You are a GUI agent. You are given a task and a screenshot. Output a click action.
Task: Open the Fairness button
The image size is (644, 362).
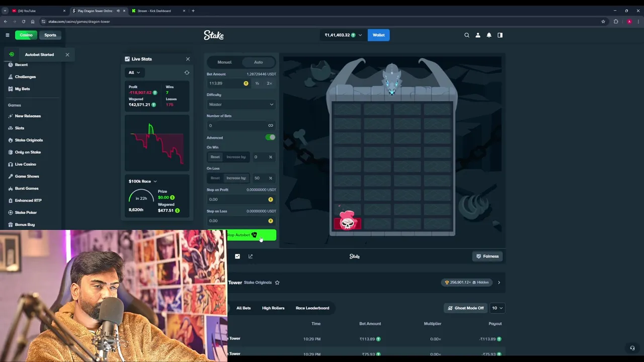pos(488,256)
